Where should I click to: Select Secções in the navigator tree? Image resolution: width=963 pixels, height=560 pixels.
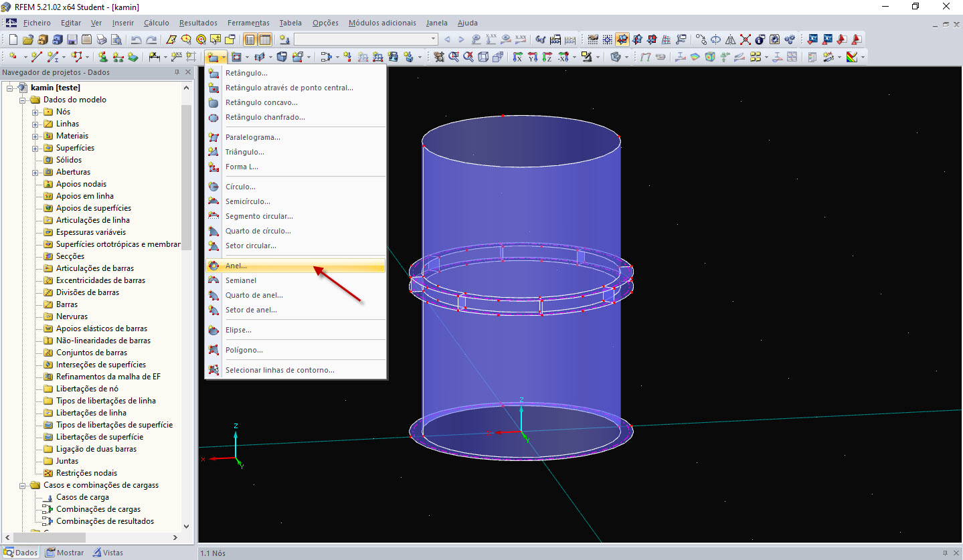[x=70, y=256]
